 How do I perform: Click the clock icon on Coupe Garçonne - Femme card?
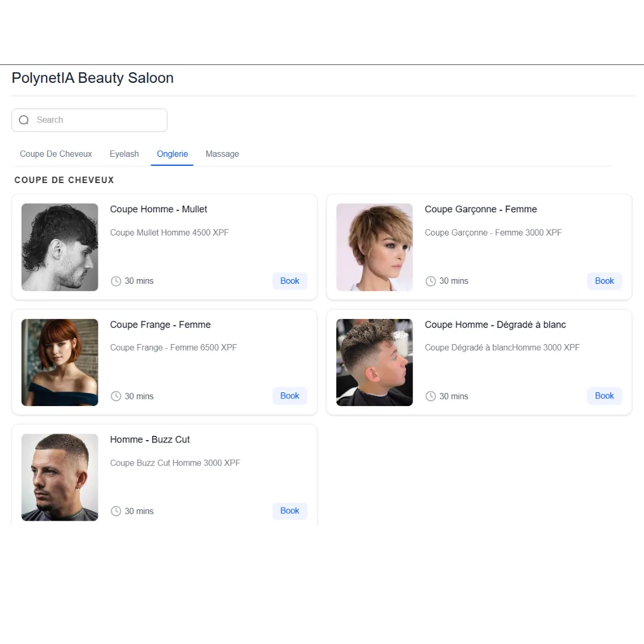click(431, 281)
